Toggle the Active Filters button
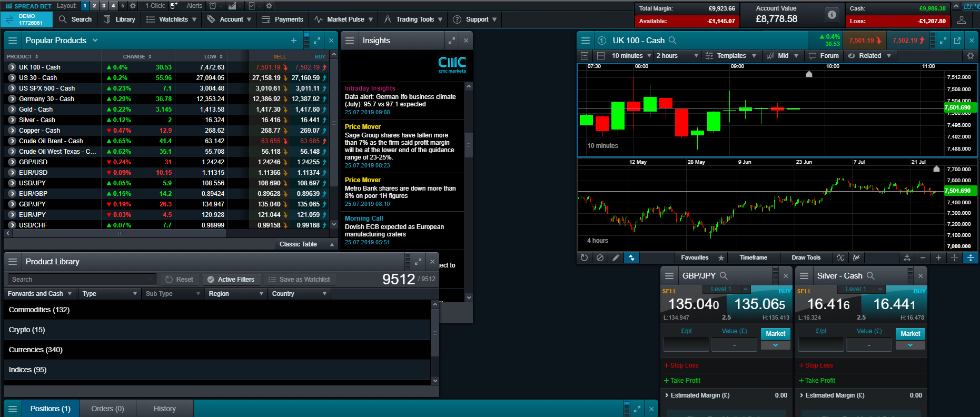 [231, 280]
